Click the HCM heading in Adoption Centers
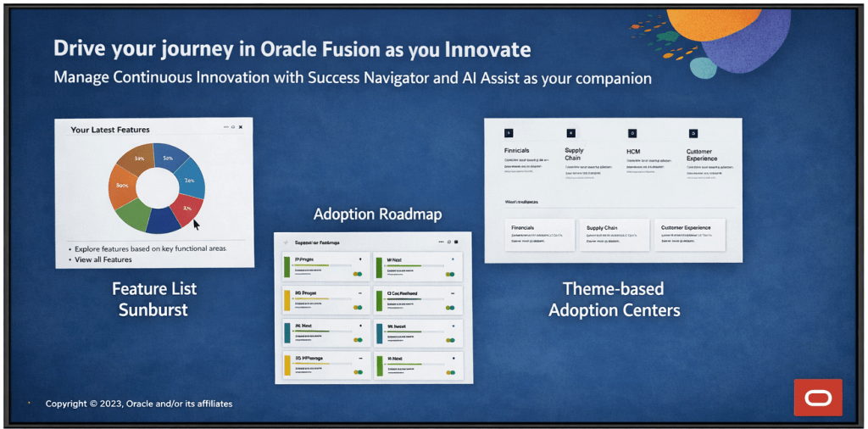This screenshot has height=429, width=868. pyautogui.click(x=633, y=151)
